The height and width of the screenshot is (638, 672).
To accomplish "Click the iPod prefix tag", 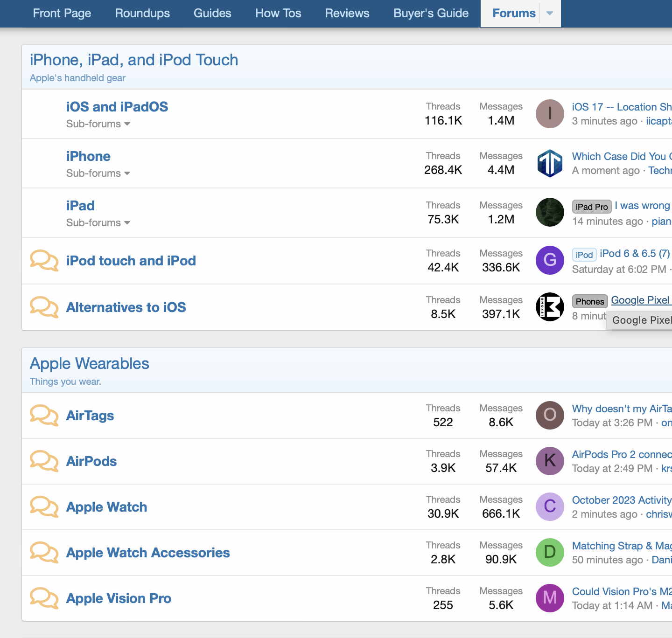I will 584,255.
